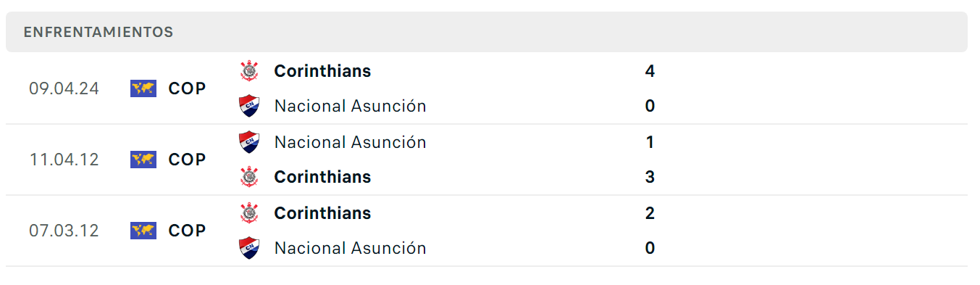Open match dated 11.04.12
Screen dimensions: 980x285
point(487,160)
